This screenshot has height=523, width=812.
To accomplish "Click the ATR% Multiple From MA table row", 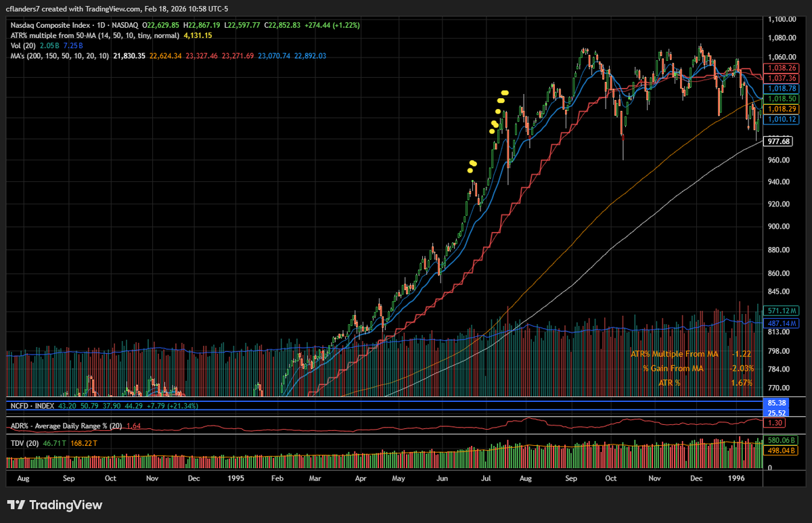I will (x=692, y=353).
